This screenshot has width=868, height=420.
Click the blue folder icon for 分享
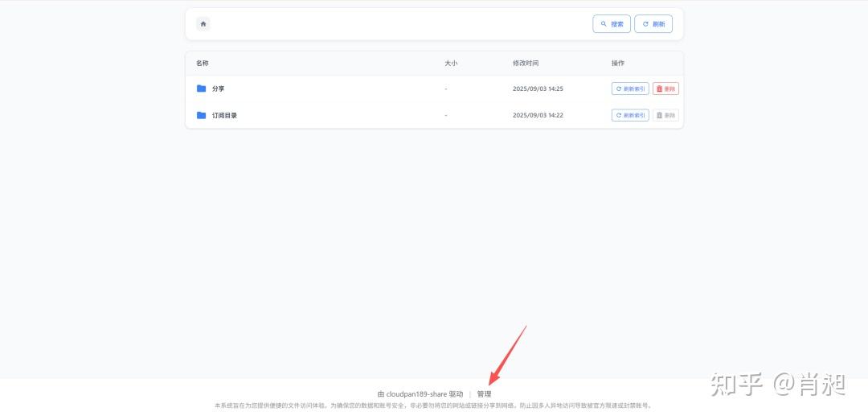(x=202, y=89)
